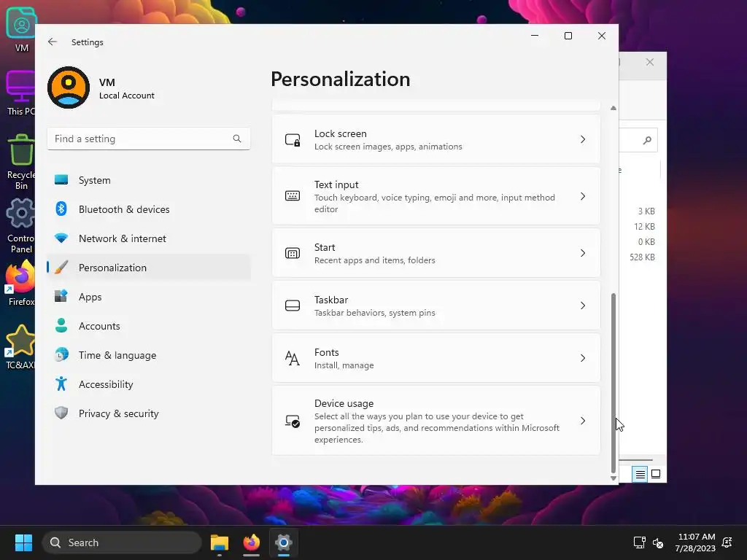Image resolution: width=747 pixels, height=560 pixels.
Task: Click the Start menu layout icon
Action: 293,253
